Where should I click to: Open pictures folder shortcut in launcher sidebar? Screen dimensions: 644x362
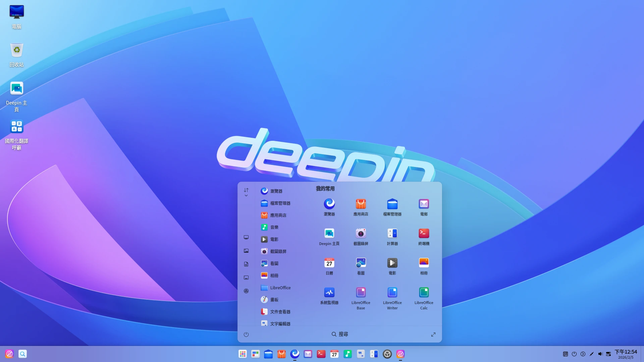(246, 251)
